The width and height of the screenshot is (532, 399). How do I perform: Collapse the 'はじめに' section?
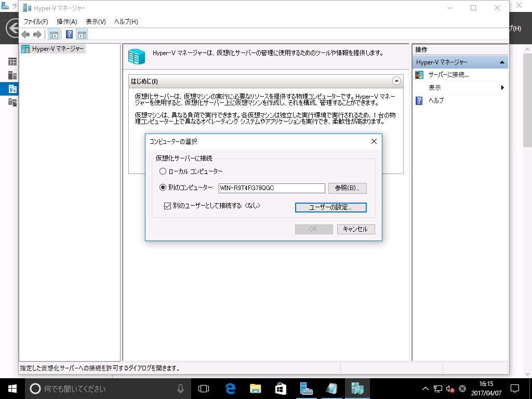tap(396, 81)
